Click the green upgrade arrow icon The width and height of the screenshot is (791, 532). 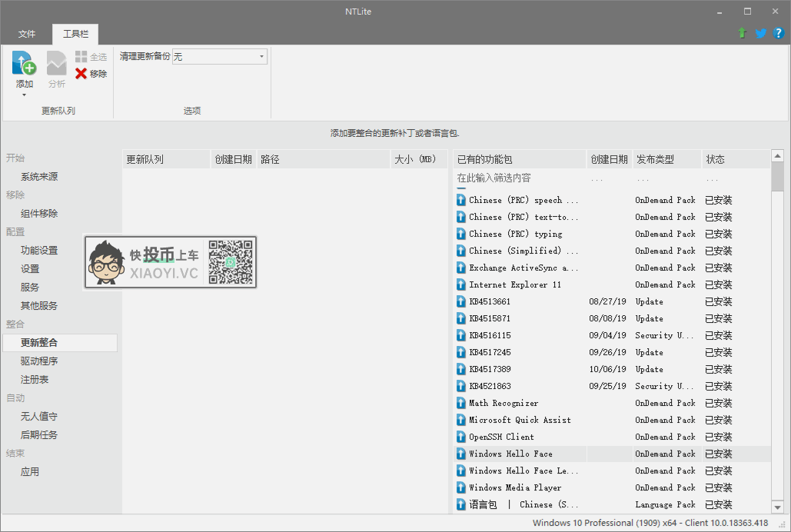(742, 33)
